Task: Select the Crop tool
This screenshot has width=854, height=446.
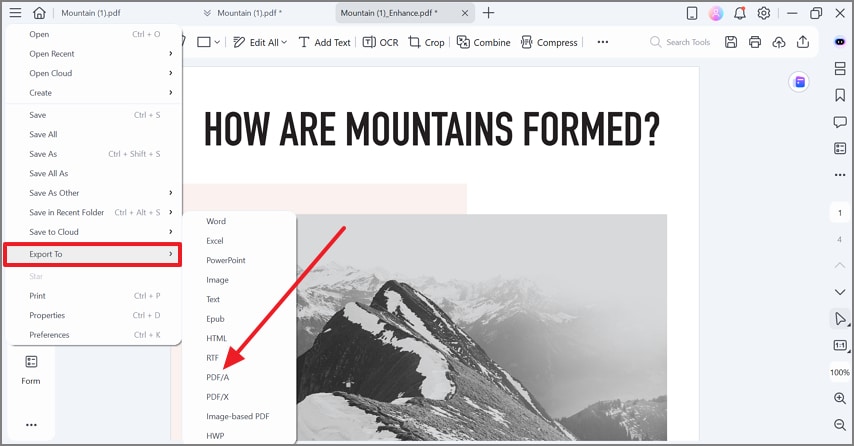Action: 426,42
